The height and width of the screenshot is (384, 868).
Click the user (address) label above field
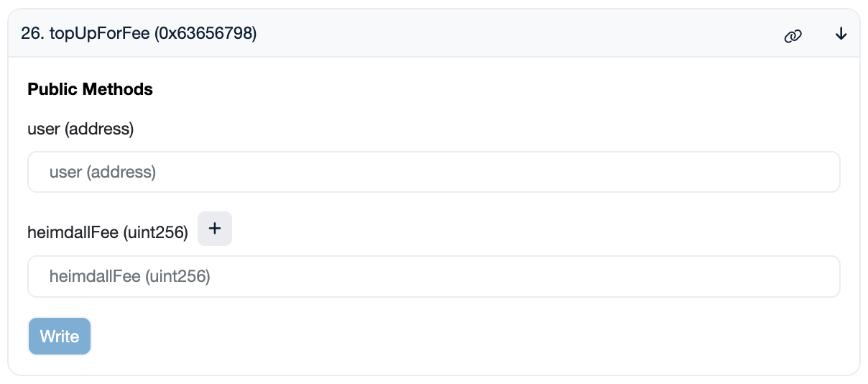tap(80, 129)
